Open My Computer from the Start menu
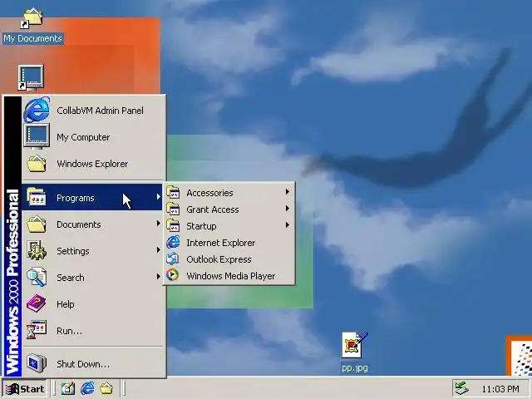Screen dimensions: 532x399 [x=94, y=137]
